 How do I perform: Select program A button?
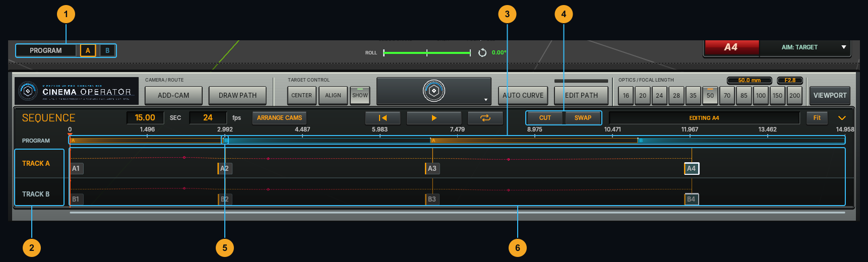click(88, 50)
